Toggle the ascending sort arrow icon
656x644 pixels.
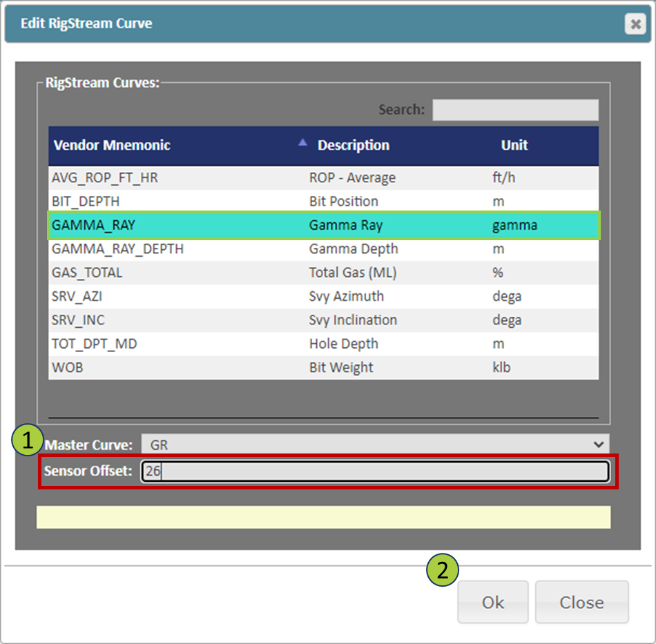click(x=302, y=143)
